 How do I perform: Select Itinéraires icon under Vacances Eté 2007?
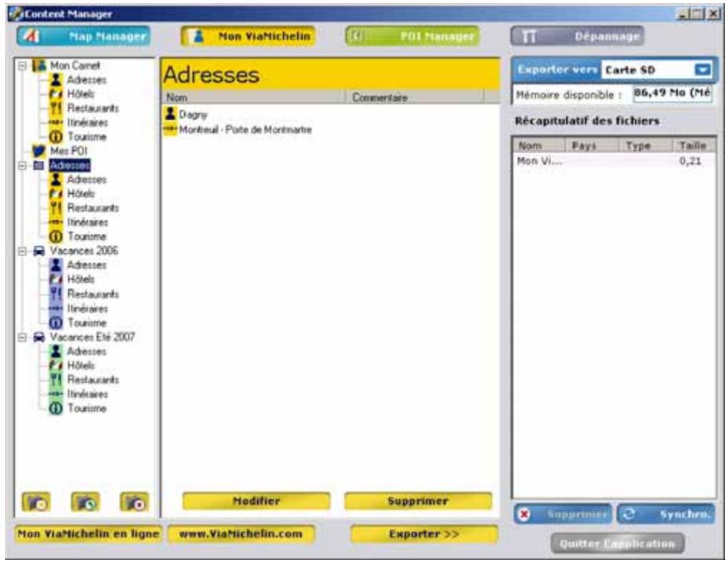(56, 394)
